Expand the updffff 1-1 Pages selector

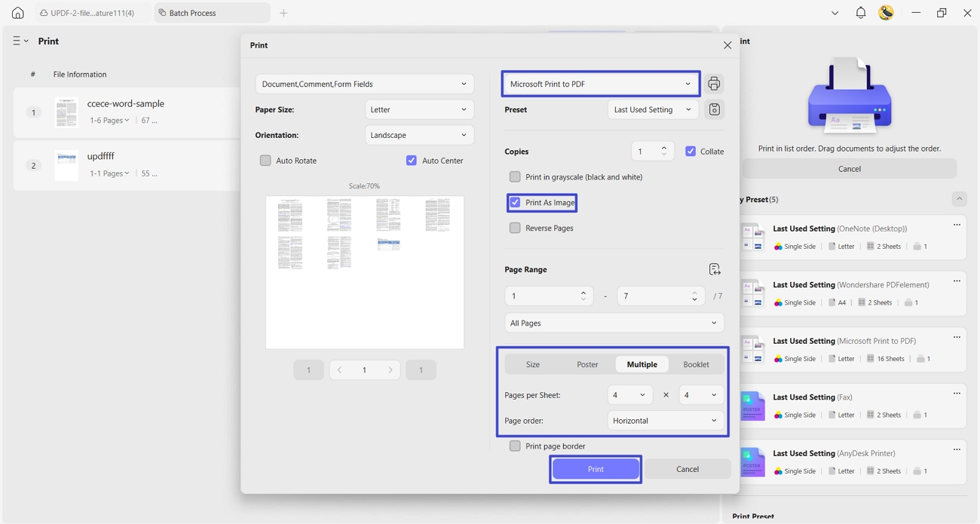(x=109, y=173)
